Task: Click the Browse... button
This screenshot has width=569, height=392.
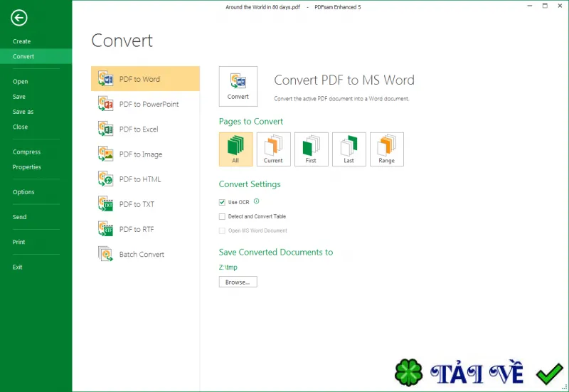Action: [x=238, y=282]
